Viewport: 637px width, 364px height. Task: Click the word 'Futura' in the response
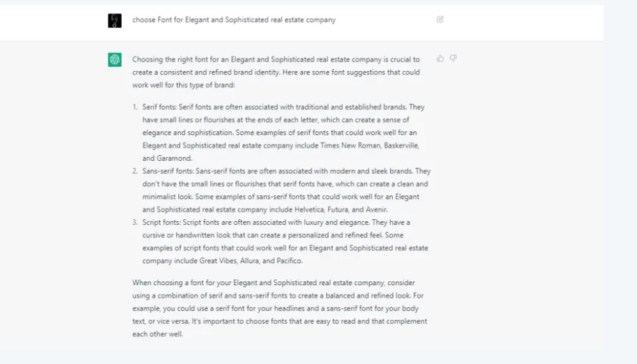[338, 210]
